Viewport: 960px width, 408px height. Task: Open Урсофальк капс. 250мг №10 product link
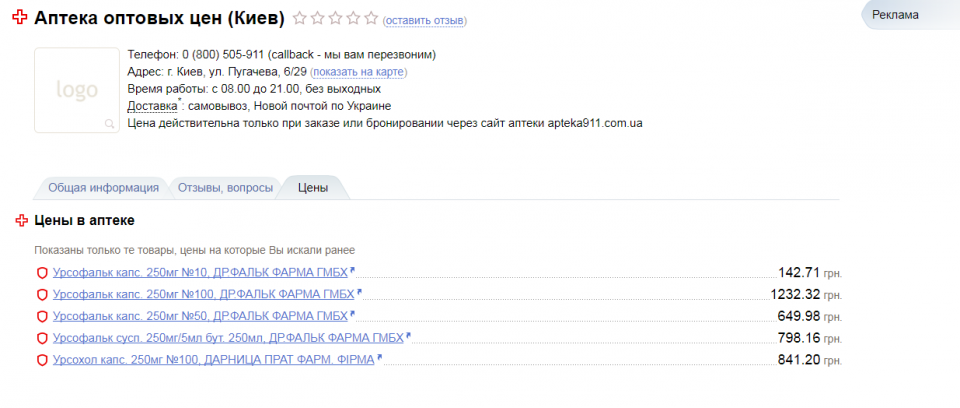[x=200, y=272]
